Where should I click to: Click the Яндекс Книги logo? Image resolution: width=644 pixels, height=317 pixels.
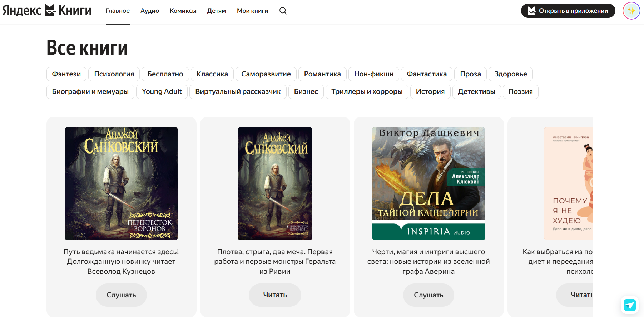[x=47, y=11]
